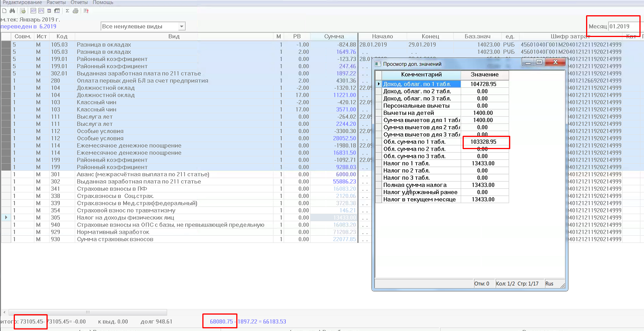
Task: Sort by the Совм. column header
Action: [x=23, y=36]
